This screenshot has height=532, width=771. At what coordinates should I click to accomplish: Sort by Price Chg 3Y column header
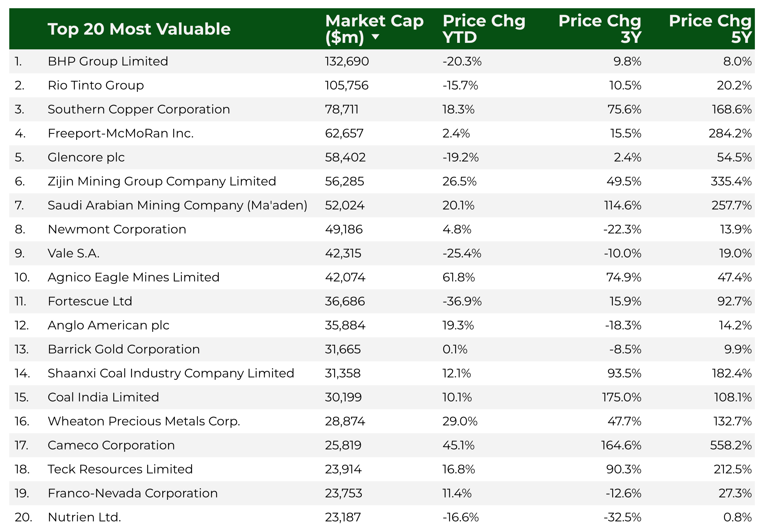coord(600,29)
